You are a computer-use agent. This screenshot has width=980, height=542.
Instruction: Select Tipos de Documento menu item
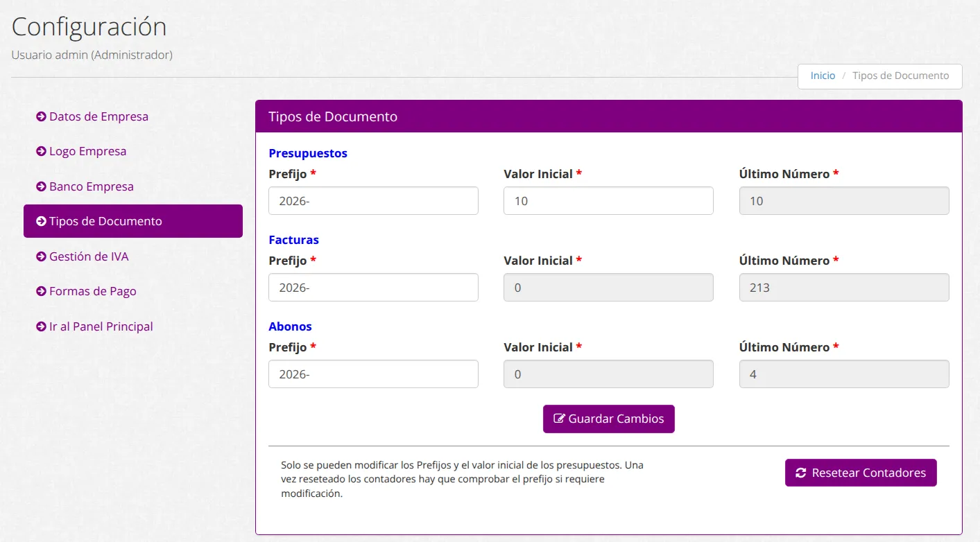click(x=133, y=221)
